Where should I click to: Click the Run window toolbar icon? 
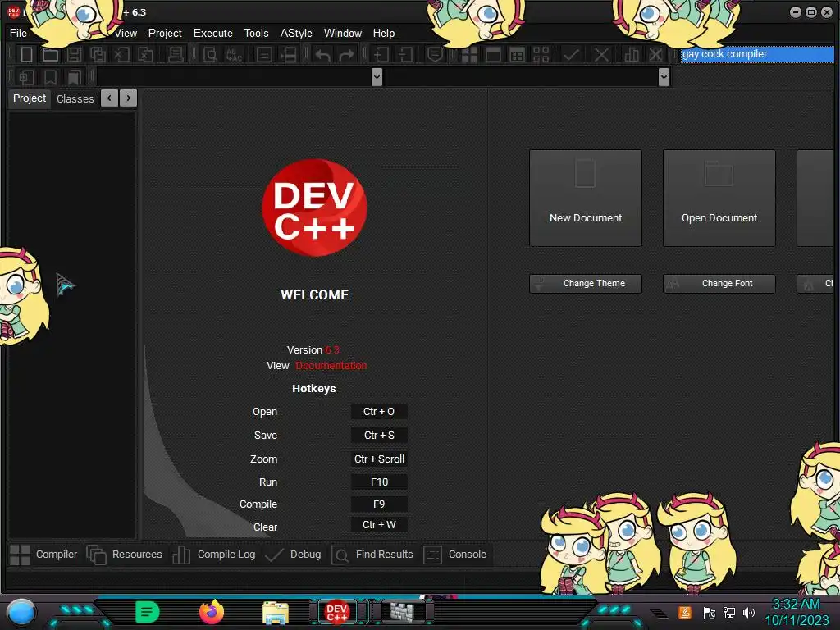(x=493, y=55)
